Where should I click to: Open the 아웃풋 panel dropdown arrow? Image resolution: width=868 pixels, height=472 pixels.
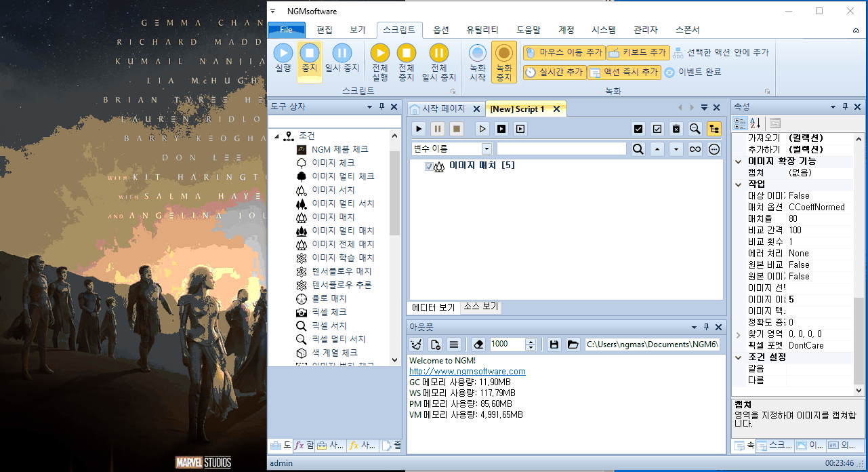[693, 327]
